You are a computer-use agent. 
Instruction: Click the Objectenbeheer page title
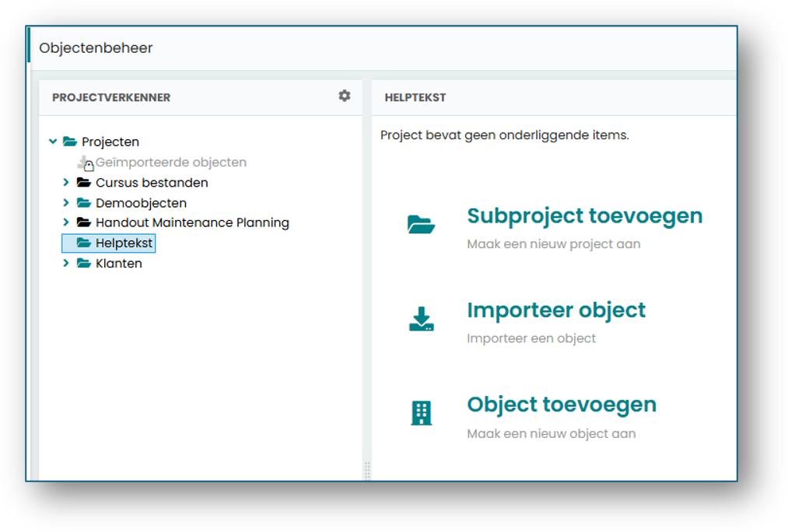click(96, 48)
